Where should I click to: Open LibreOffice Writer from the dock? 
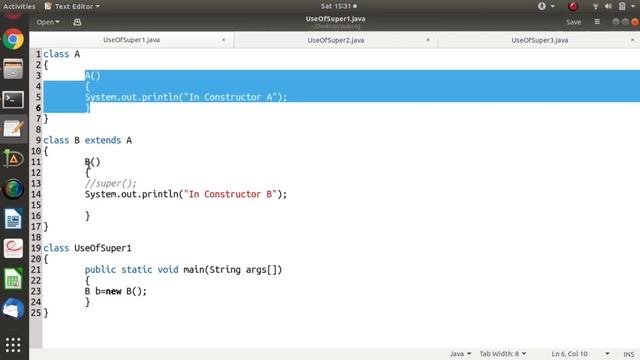tap(13, 219)
